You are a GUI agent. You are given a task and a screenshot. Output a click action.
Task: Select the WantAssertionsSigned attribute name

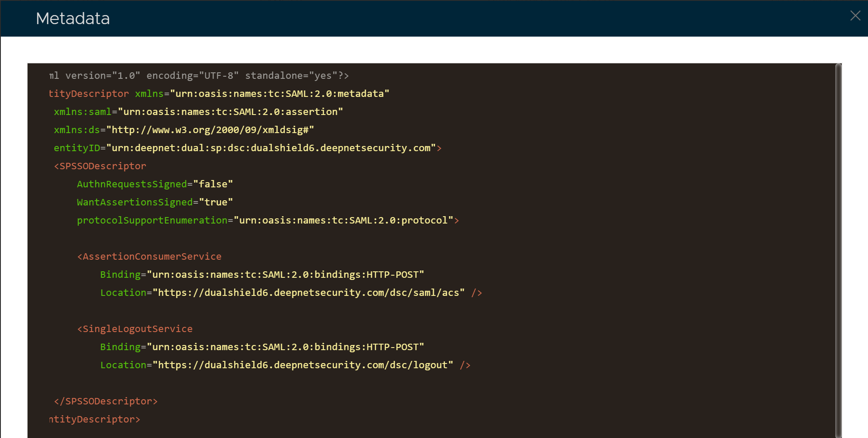tap(135, 202)
